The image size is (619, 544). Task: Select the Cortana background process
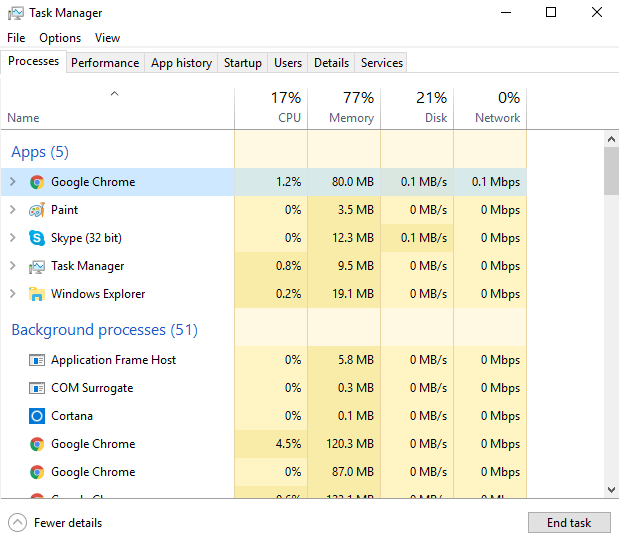point(264,416)
